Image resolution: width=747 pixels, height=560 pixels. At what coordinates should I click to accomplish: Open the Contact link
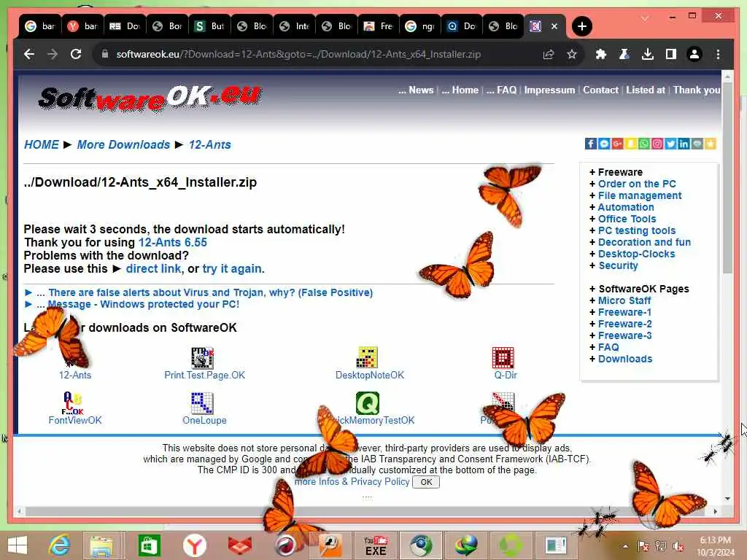pyautogui.click(x=601, y=90)
